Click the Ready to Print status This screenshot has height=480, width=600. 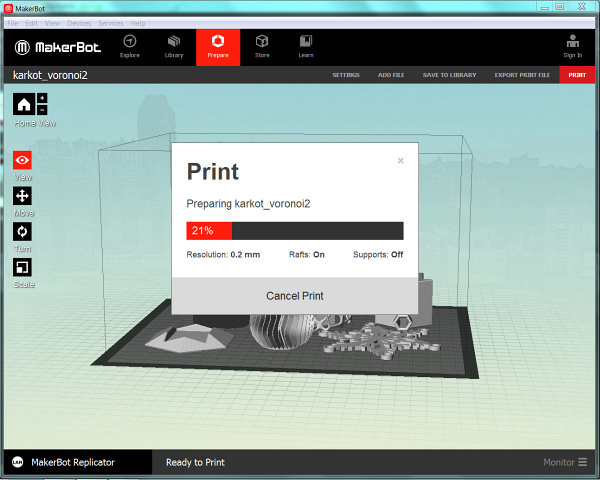195,462
